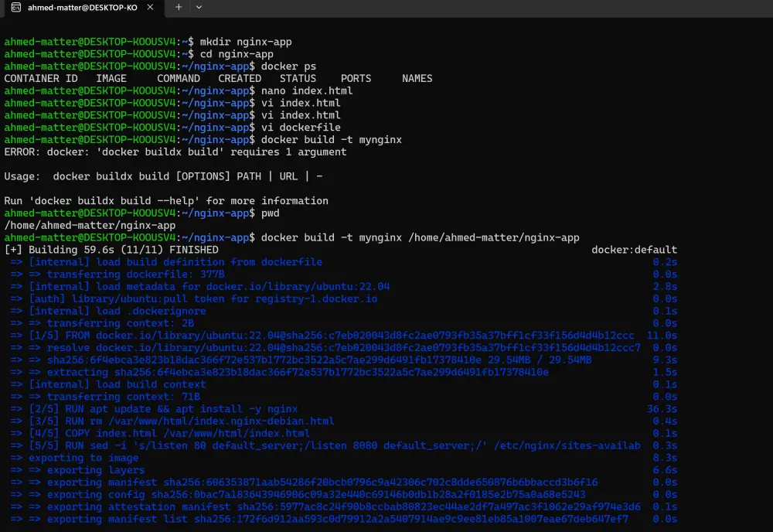Click the 'extracting sha256:6f4ebca3' line

pos(279,372)
